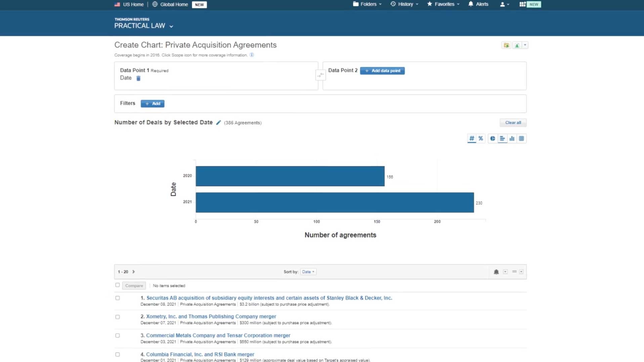
Task: Open the History menu
Action: click(x=404, y=4)
